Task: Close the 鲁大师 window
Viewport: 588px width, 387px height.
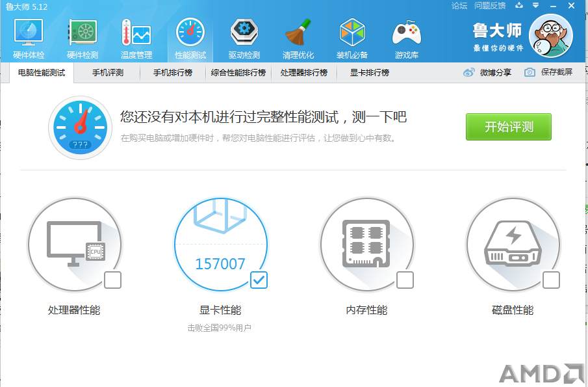Action: click(571, 6)
